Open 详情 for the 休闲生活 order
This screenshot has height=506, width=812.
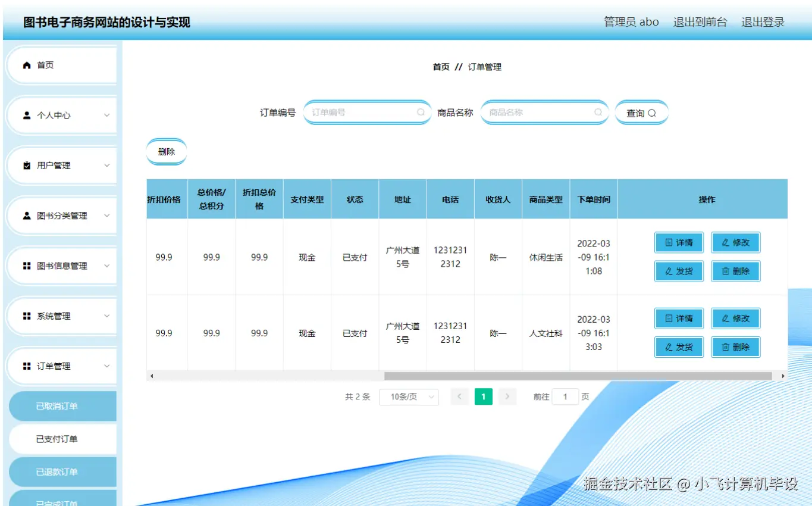[679, 243]
